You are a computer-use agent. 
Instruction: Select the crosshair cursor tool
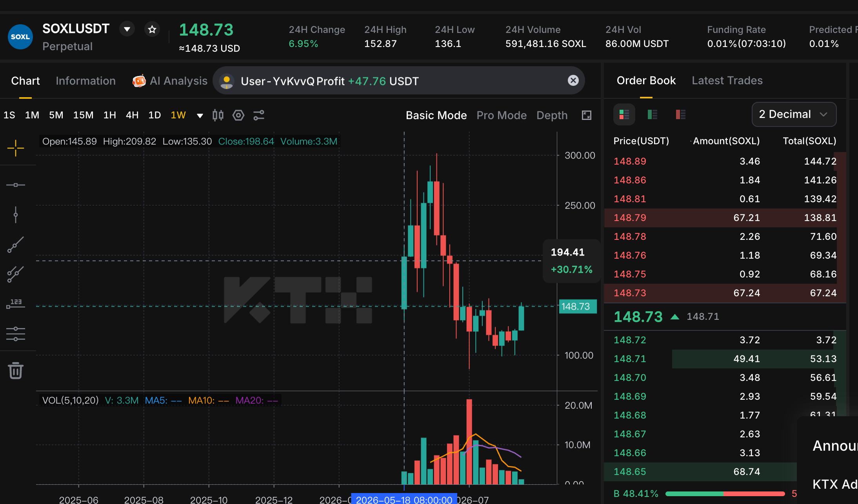[16, 148]
